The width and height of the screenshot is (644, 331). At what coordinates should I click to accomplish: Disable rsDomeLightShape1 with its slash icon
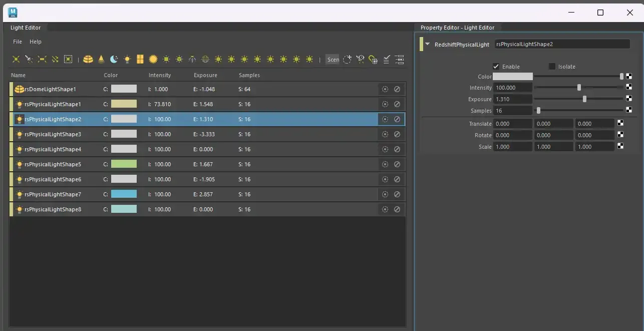pyautogui.click(x=397, y=89)
